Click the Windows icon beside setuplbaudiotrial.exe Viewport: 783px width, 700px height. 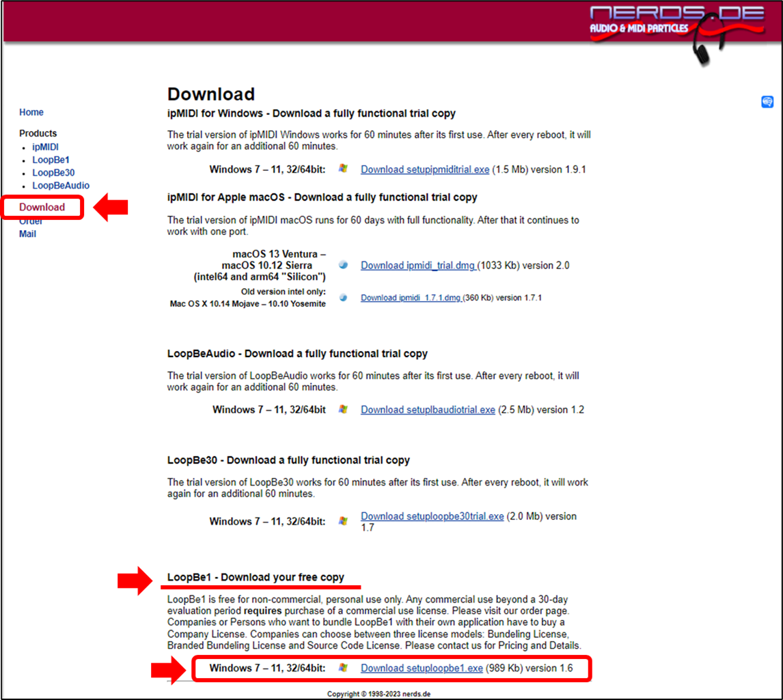point(343,410)
